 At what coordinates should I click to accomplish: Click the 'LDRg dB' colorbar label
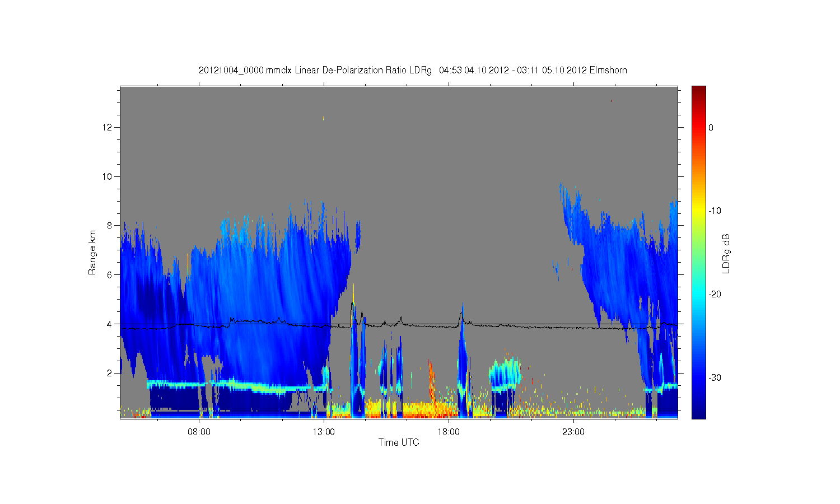(726, 254)
